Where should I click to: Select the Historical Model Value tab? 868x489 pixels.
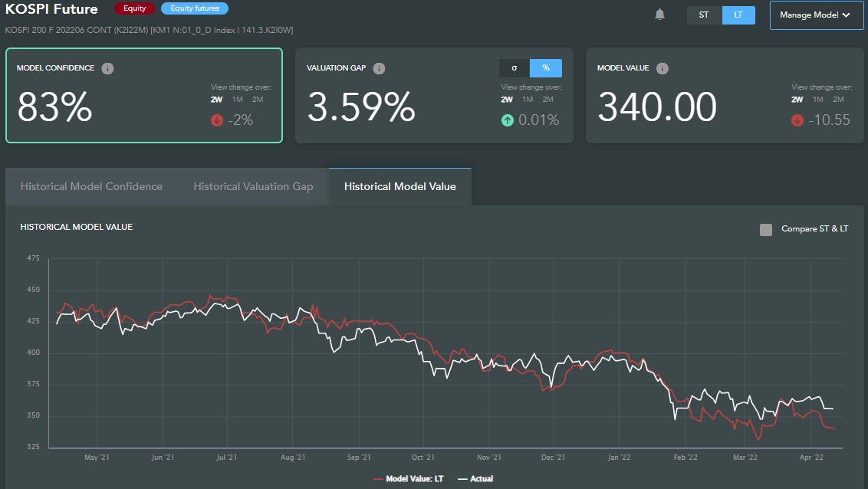click(x=399, y=186)
